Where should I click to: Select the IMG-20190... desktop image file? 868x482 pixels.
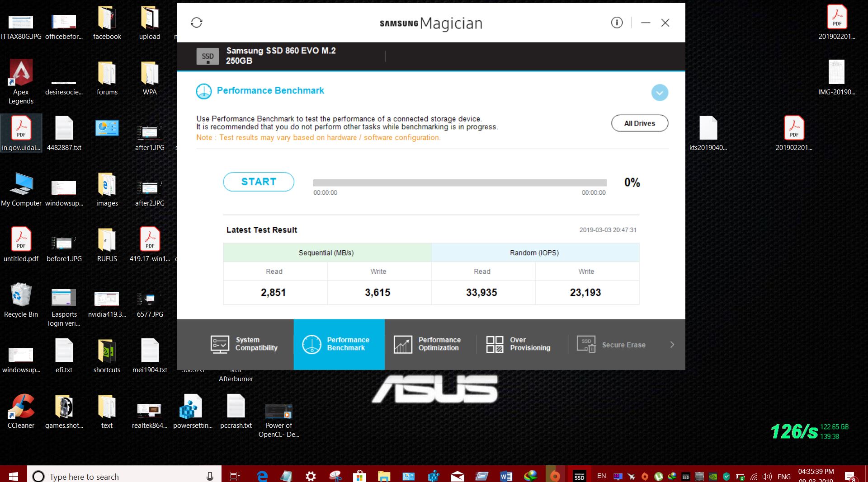pos(836,78)
